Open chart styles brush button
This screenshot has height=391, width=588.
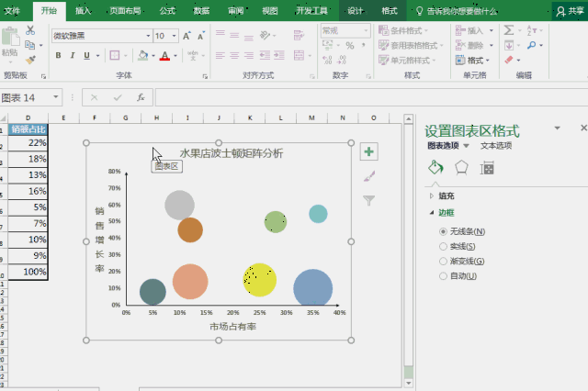[x=369, y=176]
